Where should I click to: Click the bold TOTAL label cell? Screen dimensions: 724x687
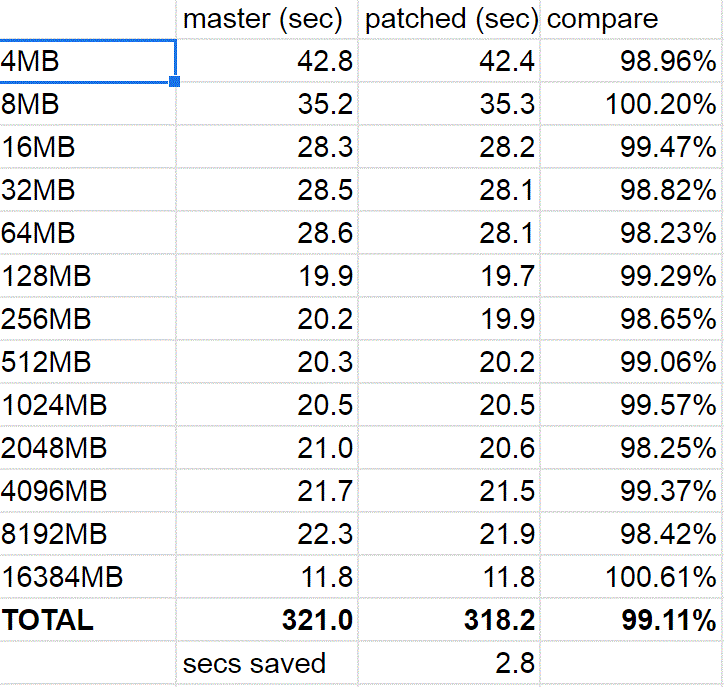88,620
